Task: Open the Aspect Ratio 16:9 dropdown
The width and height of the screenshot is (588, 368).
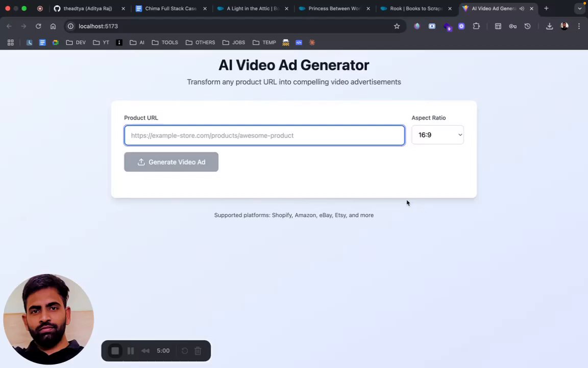Action: click(x=437, y=135)
